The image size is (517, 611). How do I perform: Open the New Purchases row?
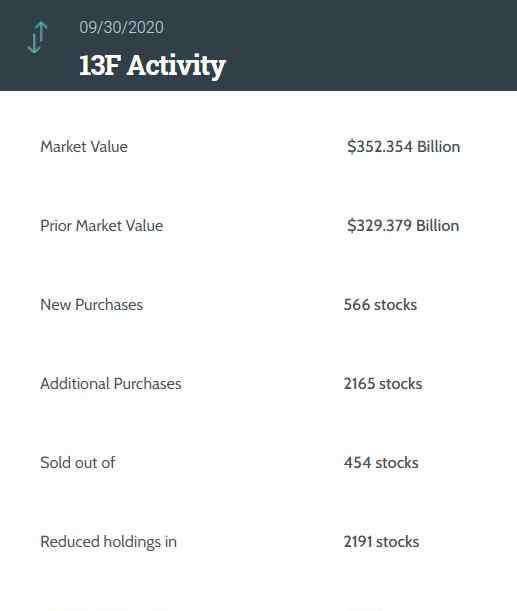click(x=258, y=305)
